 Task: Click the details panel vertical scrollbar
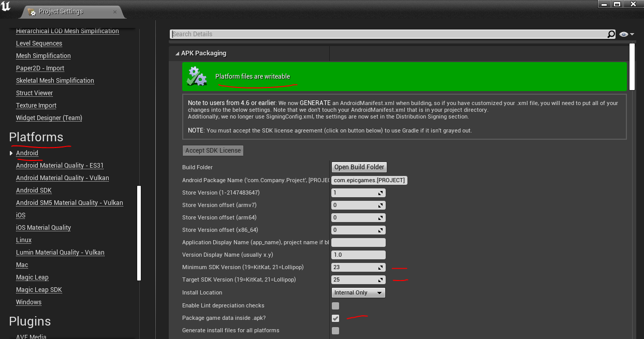tap(632, 67)
